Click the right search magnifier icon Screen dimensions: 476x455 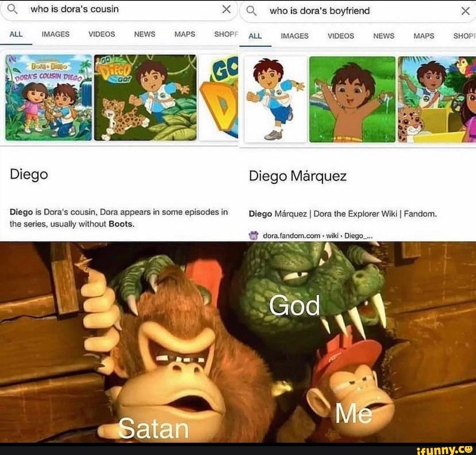(251, 11)
